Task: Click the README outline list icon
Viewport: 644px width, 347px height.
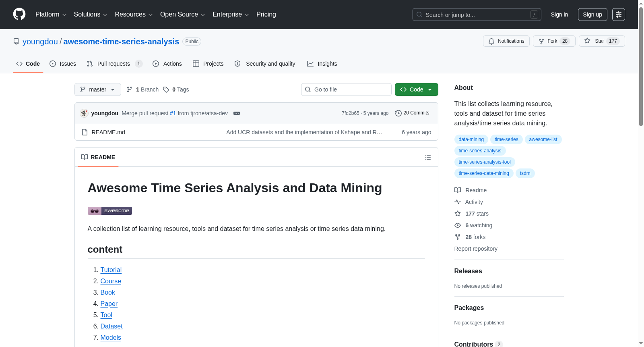Action: coord(428,157)
